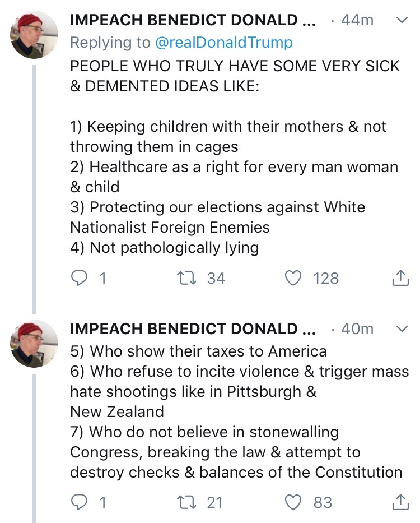Click the 44m timestamp on first tweet
This screenshot has height=523, width=420.
pyautogui.click(x=357, y=20)
